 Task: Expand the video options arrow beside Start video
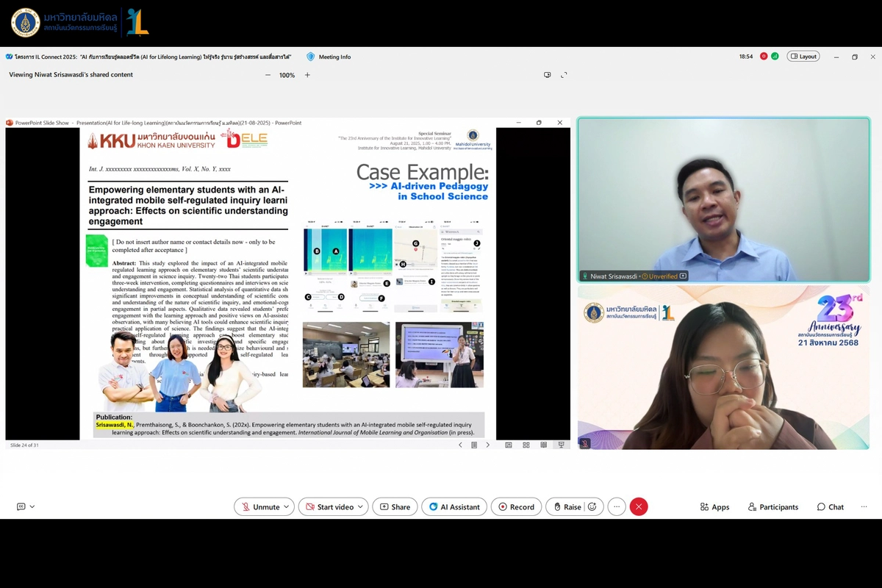click(361, 506)
